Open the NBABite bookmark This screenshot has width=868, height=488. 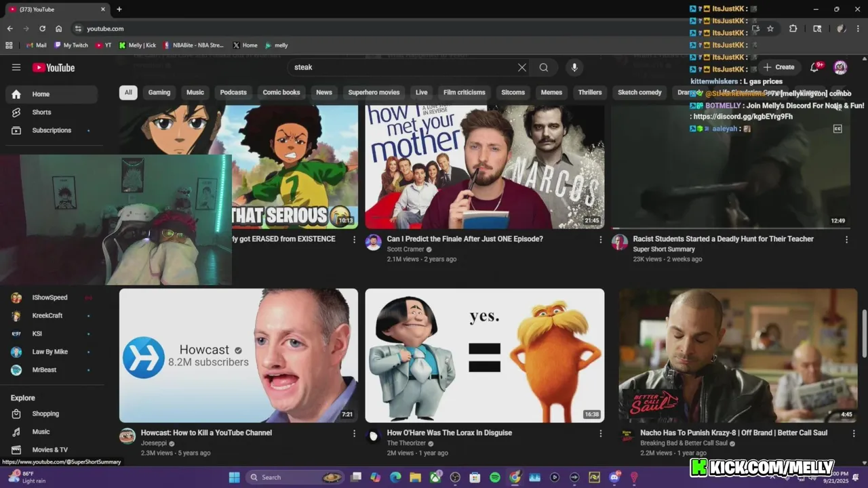click(193, 45)
